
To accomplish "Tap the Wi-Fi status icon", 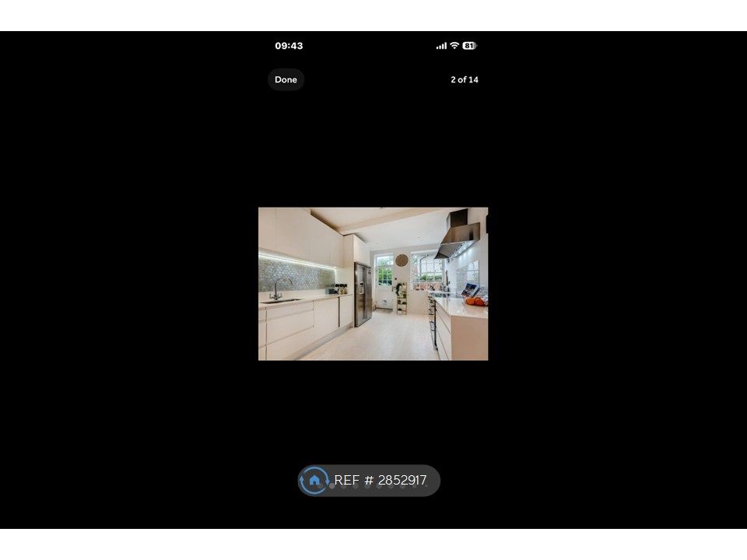I will click(x=454, y=46).
